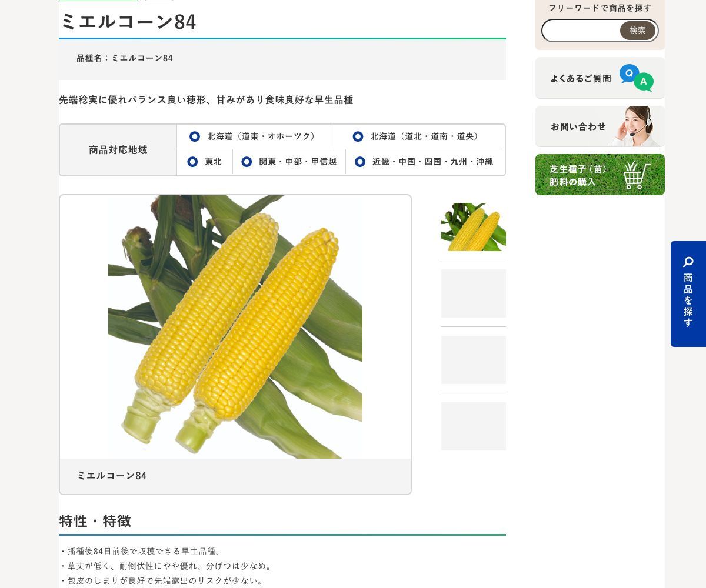Select the 北海道（道東・オホーツク） radio marker
Image resolution: width=706 pixels, height=588 pixels.
pos(195,136)
